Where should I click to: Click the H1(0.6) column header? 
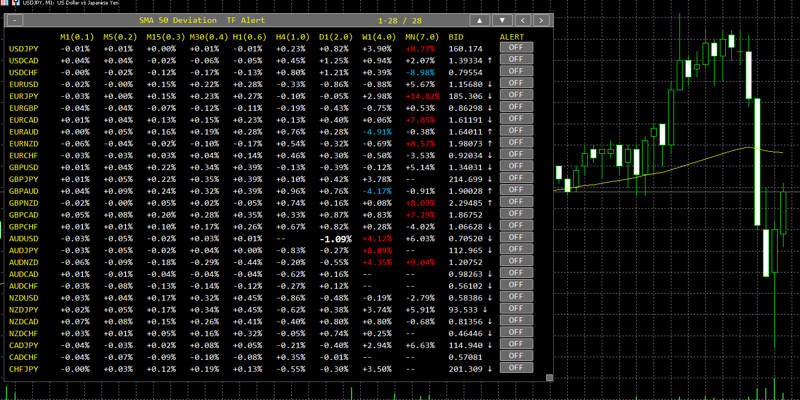pyautogui.click(x=249, y=37)
